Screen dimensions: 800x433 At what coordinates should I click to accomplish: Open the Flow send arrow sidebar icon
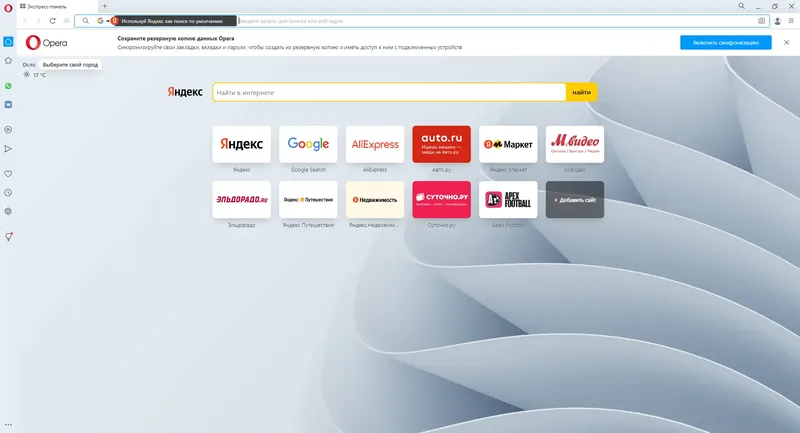tap(8, 149)
